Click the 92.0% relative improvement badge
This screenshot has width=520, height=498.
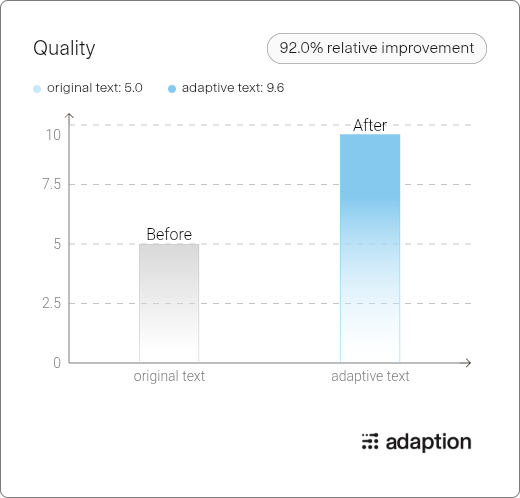[x=377, y=48]
